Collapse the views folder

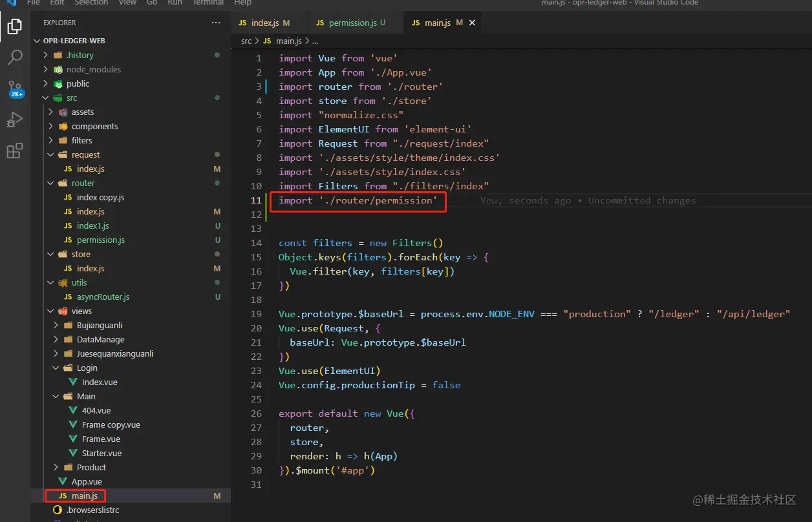81,311
